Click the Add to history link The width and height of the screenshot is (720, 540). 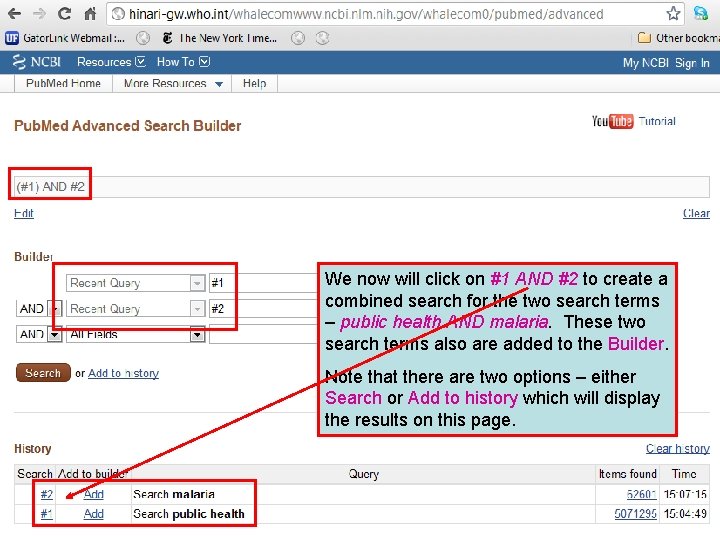pyautogui.click(x=124, y=373)
